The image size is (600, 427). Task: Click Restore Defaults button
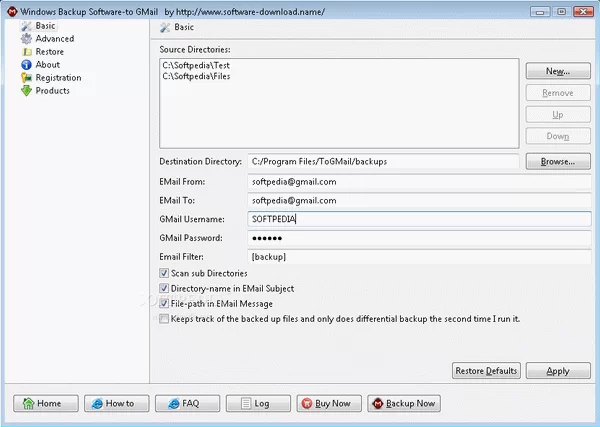tap(486, 371)
